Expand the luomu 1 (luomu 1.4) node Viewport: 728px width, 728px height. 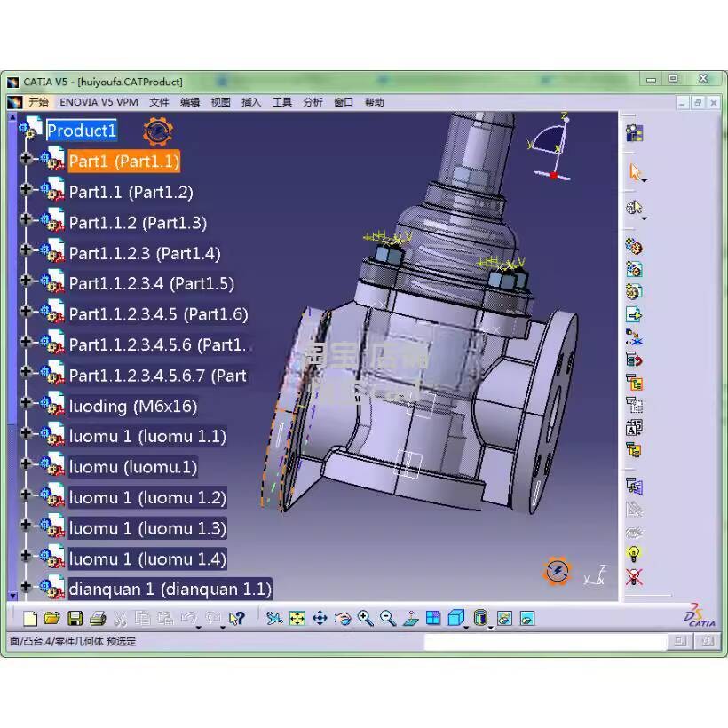tap(26, 555)
